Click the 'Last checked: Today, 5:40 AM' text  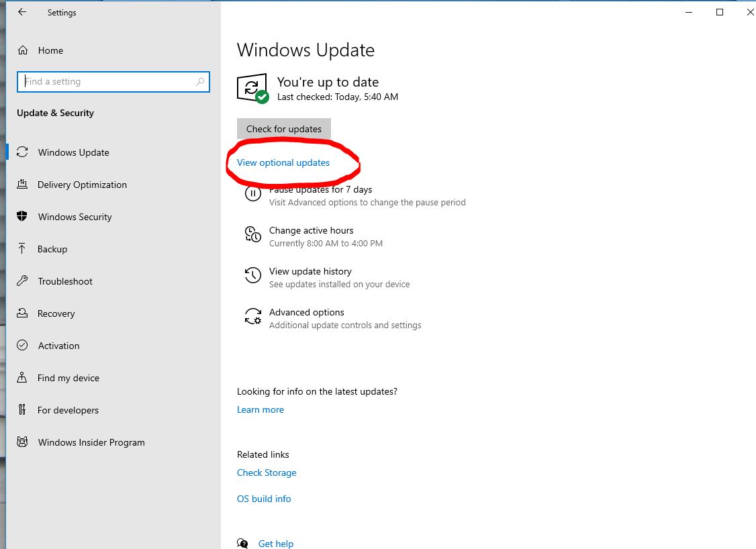click(x=338, y=97)
